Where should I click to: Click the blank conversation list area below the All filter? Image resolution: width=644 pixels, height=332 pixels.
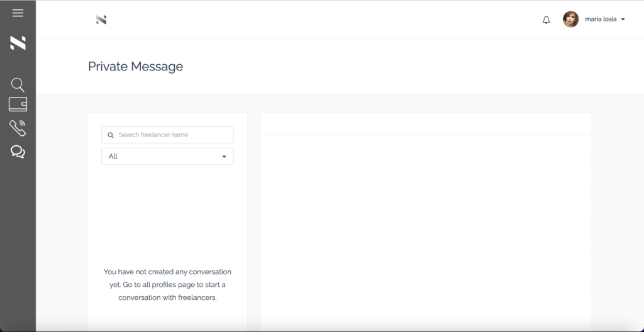[167, 214]
